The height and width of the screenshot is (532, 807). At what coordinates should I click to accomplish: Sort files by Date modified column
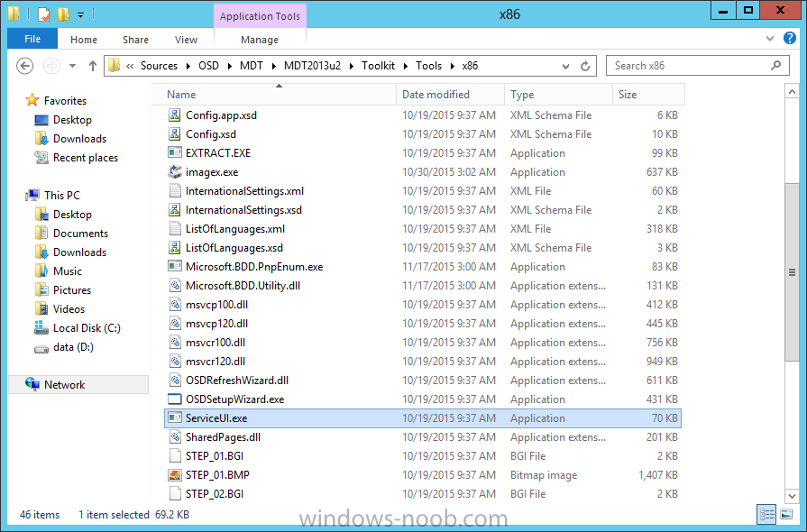(450, 94)
